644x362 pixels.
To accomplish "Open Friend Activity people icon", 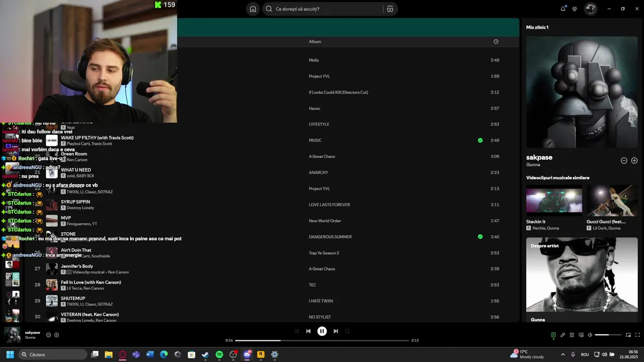I will (x=575, y=9).
